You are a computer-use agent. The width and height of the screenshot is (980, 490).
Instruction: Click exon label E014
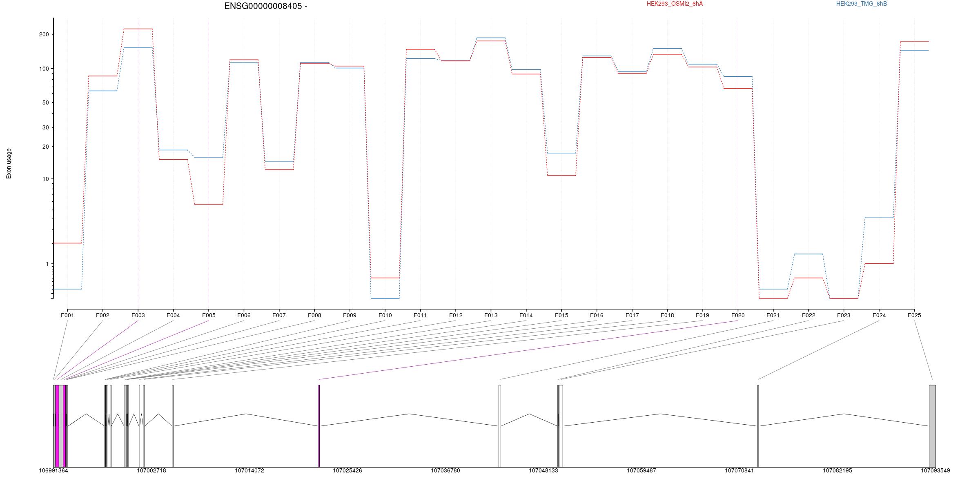(x=526, y=315)
